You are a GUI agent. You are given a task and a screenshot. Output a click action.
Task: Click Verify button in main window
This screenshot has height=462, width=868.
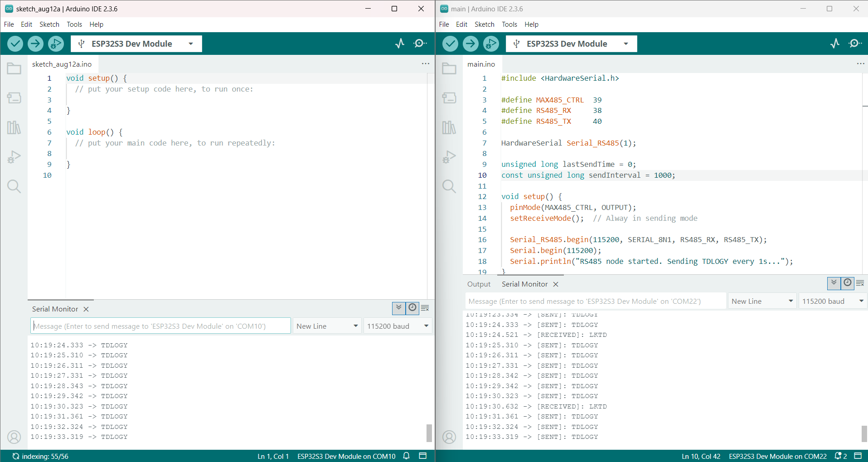pos(450,44)
